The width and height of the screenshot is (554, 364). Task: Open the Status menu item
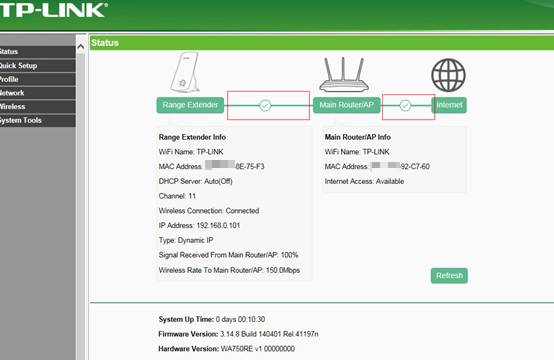click(37, 52)
